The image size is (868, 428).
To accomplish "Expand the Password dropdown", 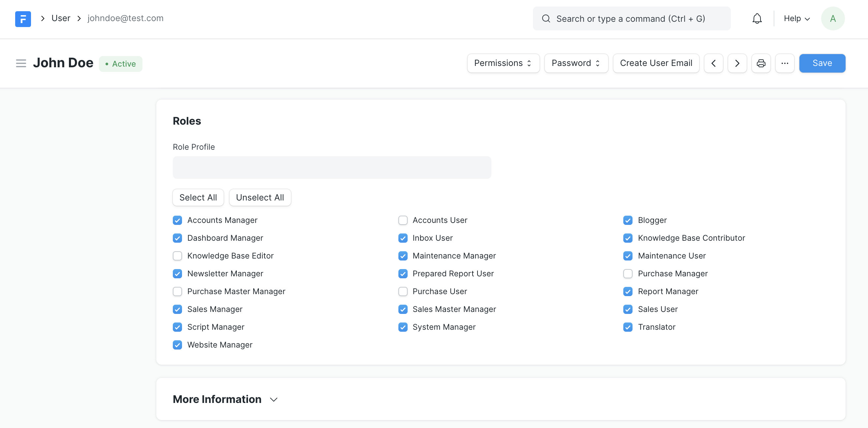I will click(576, 63).
